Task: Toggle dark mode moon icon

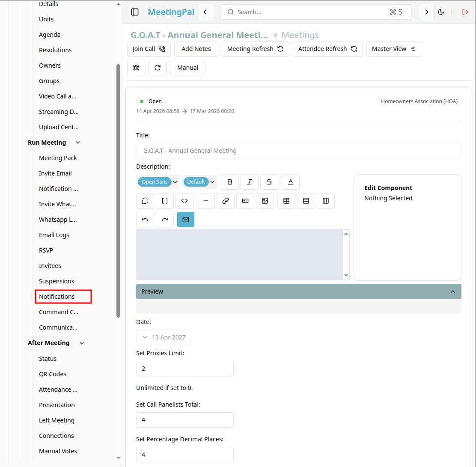Action: pyautogui.click(x=441, y=12)
